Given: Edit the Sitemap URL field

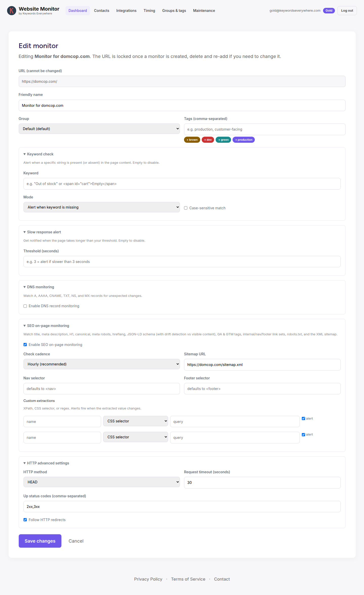Looking at the screenshot, I should 262,365.
